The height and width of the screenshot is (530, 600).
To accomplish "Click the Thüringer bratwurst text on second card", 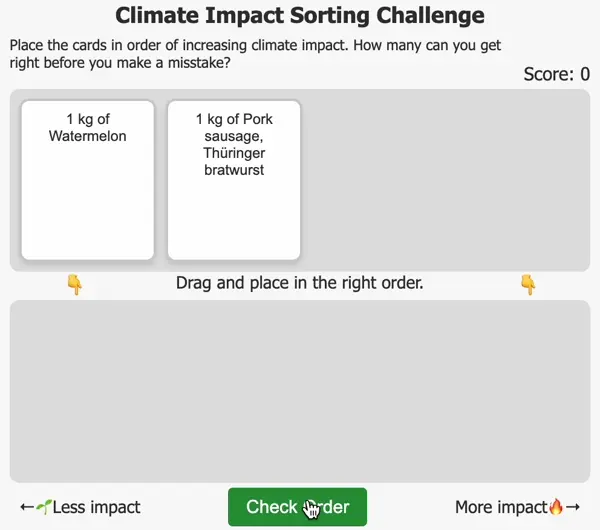I will tap(234, 162).
